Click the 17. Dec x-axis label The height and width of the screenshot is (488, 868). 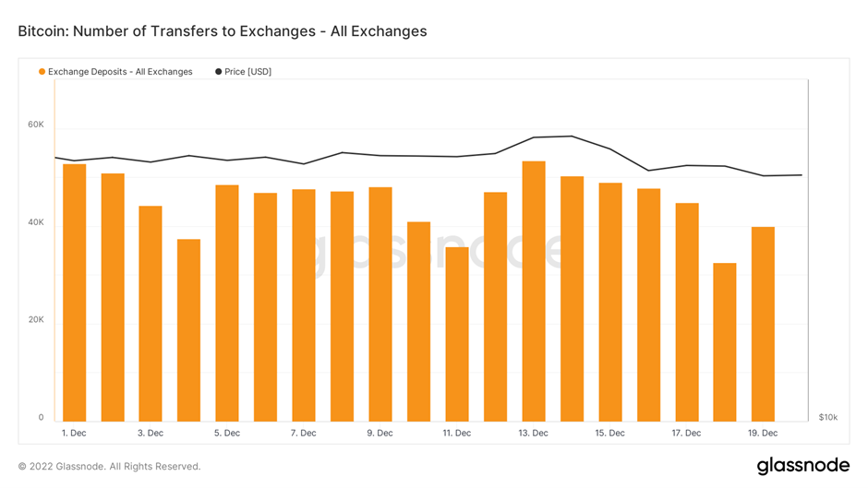pyautogui.click(x=687, y=433)
